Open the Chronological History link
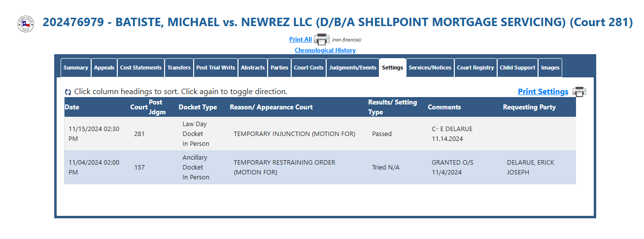 pyautogui.click(x=325, y=50)
